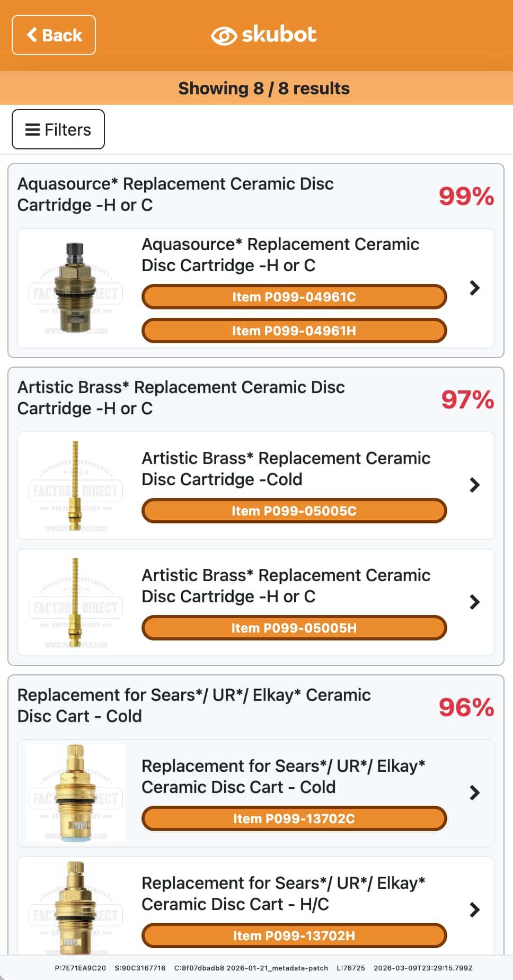The image size is (513, 980).
Task: Open the Sears H/C cartridge chevron arrow
Action: point(474,910)
